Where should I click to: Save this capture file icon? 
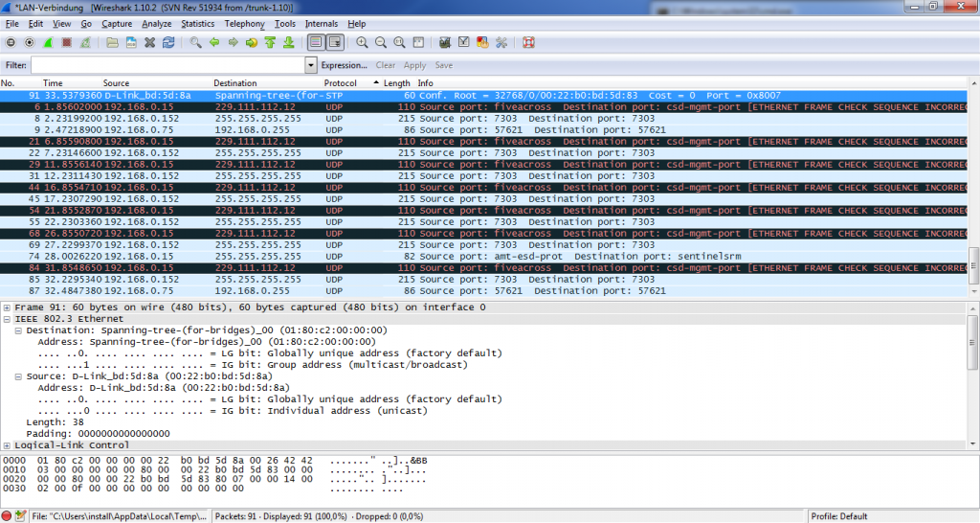[131, 42]
